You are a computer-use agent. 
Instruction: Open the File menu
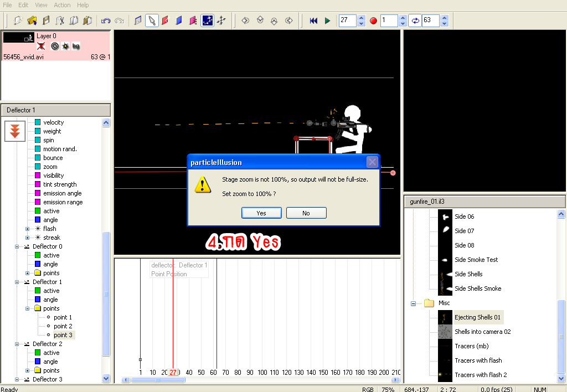7,5
